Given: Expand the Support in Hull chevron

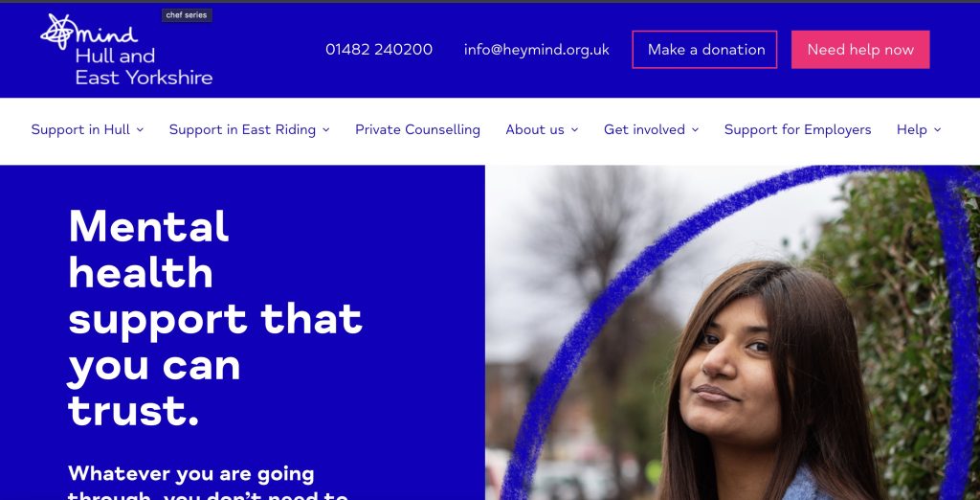Looking at the screenshot, I should 140,129.
